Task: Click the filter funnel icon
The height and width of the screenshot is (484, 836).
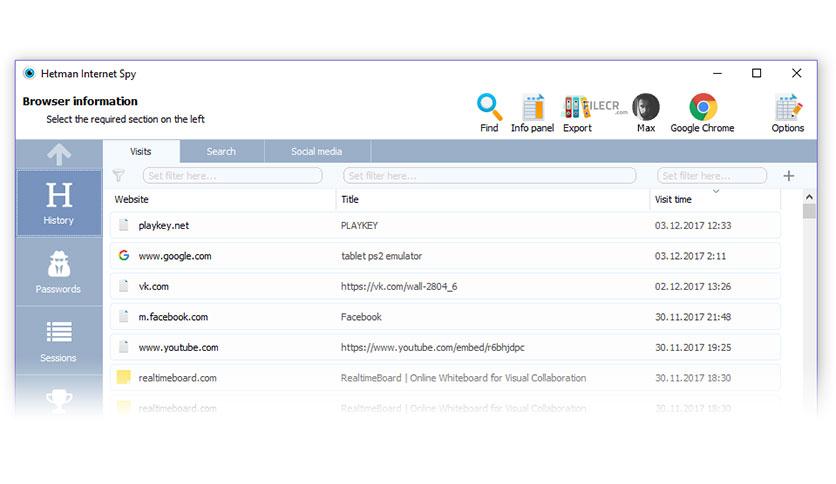Action: pyautogui.click(x=118, y=175)
